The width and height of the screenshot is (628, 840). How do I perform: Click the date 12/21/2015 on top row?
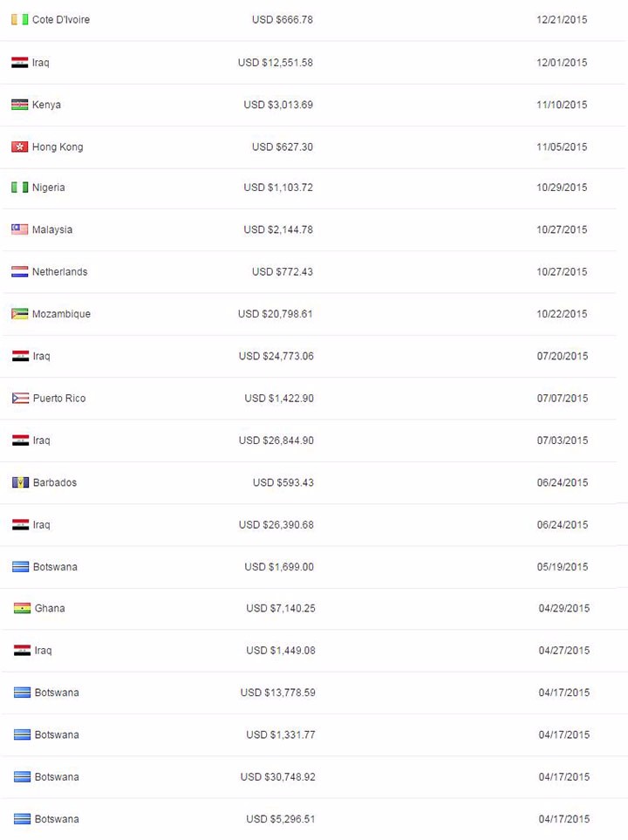pyautogui.click(x=562, y=20)
